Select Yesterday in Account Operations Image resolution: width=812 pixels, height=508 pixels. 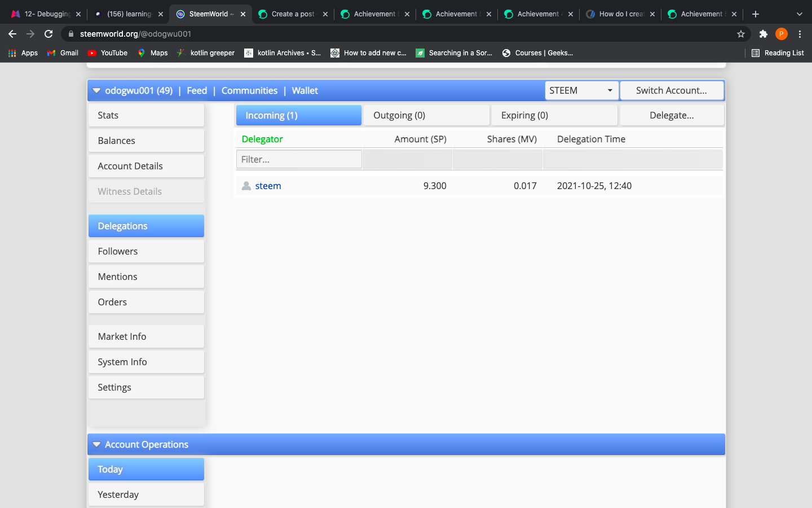146,494
